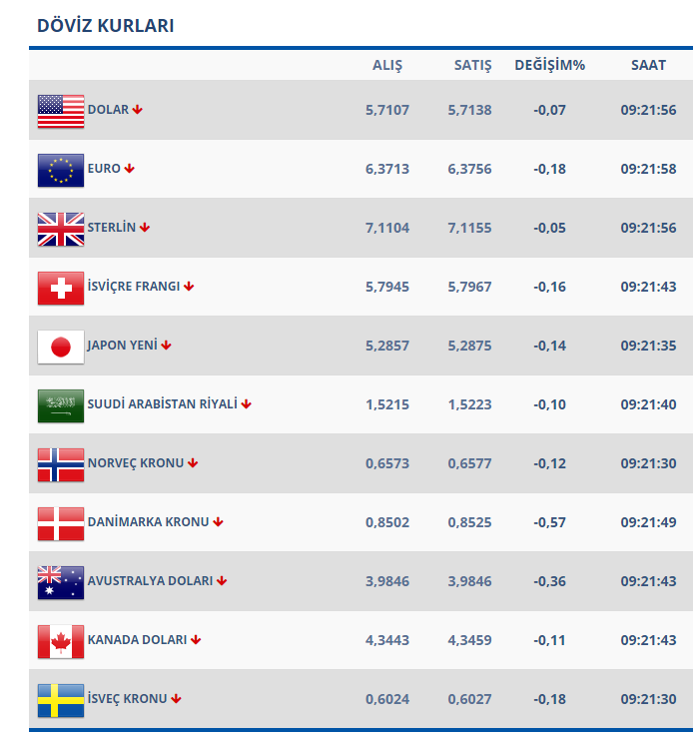The image size is (700, 732).
Task: Click the Swedish flag icon
Action: (x=60, y=700)
